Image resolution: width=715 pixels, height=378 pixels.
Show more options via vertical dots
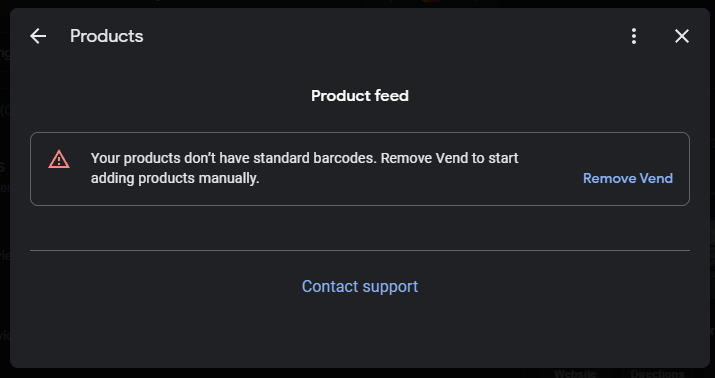(x=634, y=36)
